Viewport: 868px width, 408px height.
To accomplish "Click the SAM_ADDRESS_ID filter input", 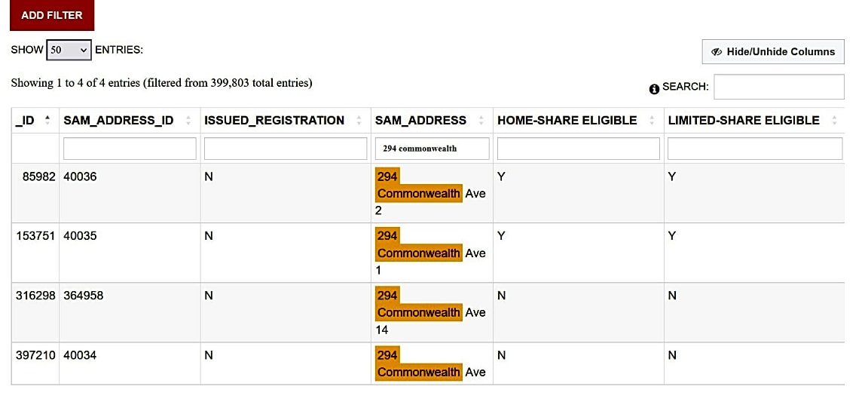I will pyautogui.click(x=130, y=149).
